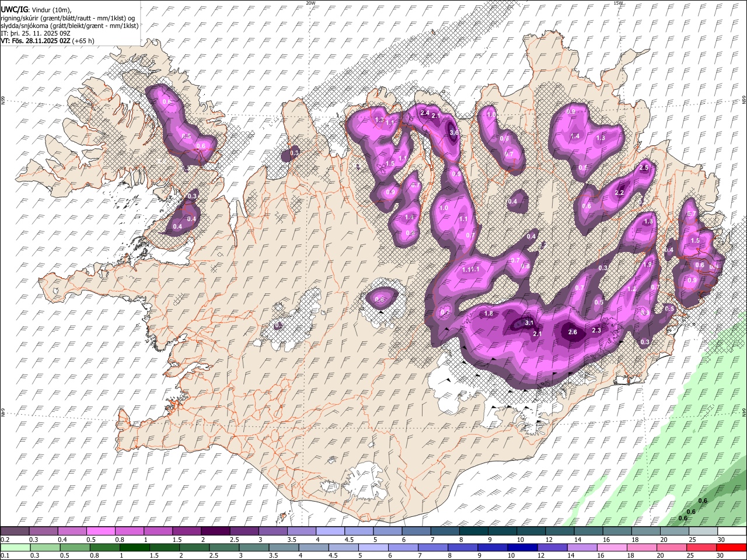Click the initialization time 'IT: þri. 25. 11. 2025 09Z'

click(x=35, y=33)
